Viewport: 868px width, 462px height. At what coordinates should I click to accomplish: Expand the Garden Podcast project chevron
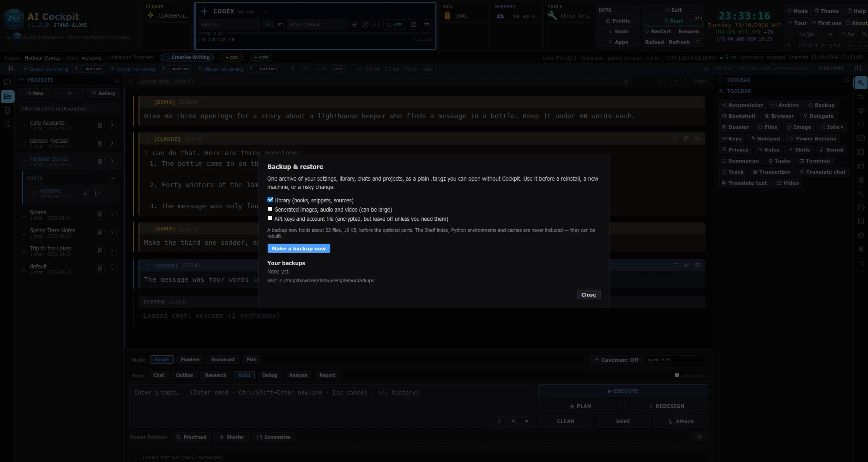[112, 143]
